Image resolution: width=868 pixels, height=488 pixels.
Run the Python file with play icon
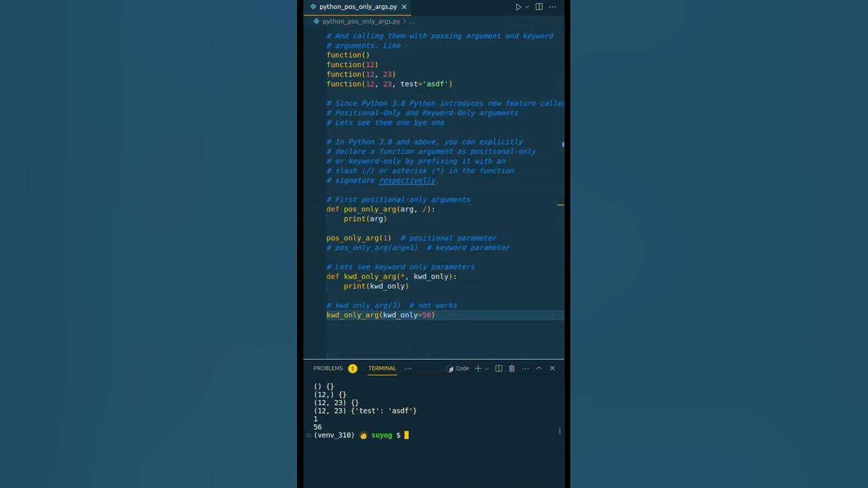(x=518, y=7)
